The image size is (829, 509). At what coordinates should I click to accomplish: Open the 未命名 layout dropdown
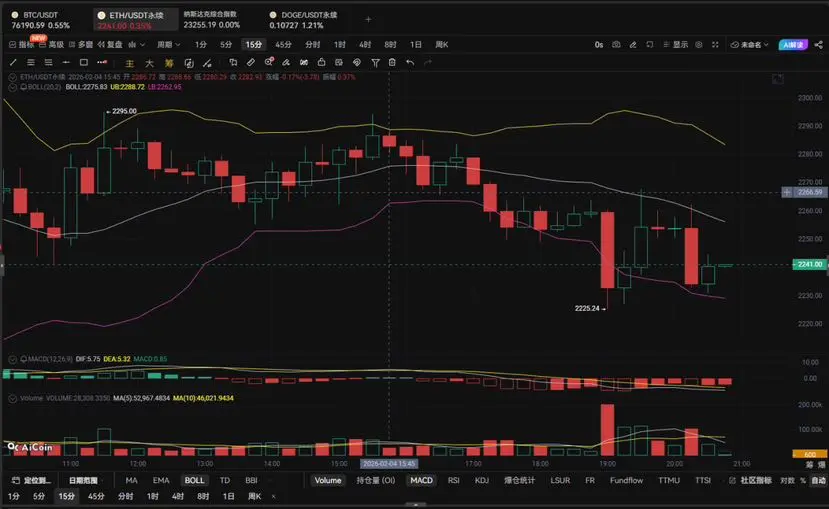click(749, 44)
